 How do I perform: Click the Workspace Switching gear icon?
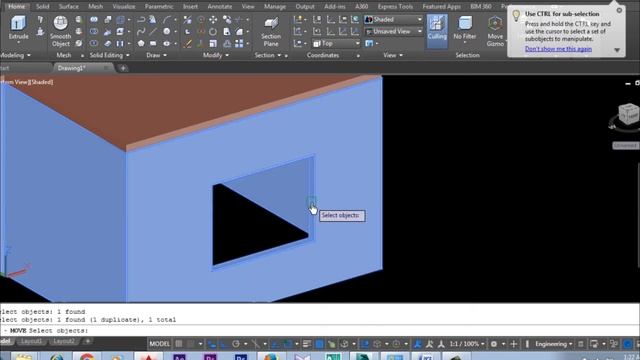(x=494, y=344)
